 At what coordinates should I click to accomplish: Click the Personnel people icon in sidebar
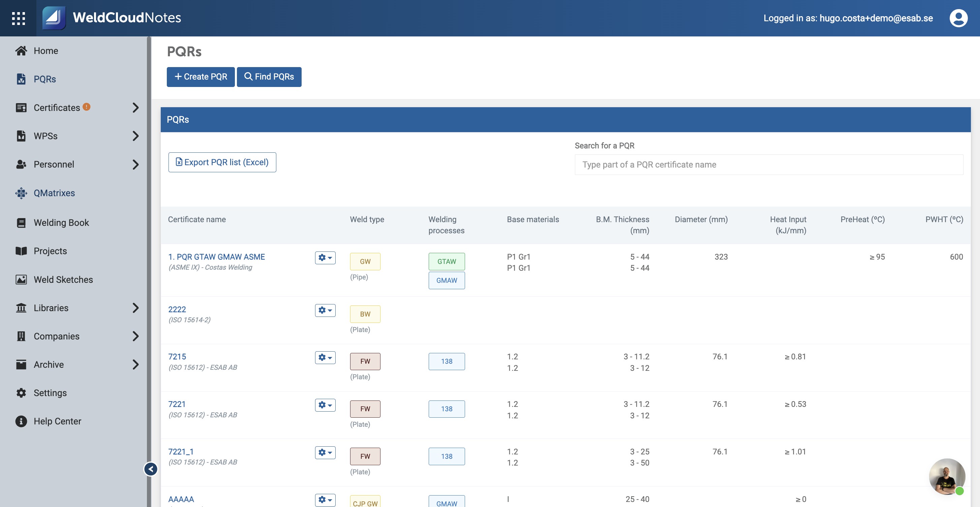pyautogui.click(x=21, y=165)
